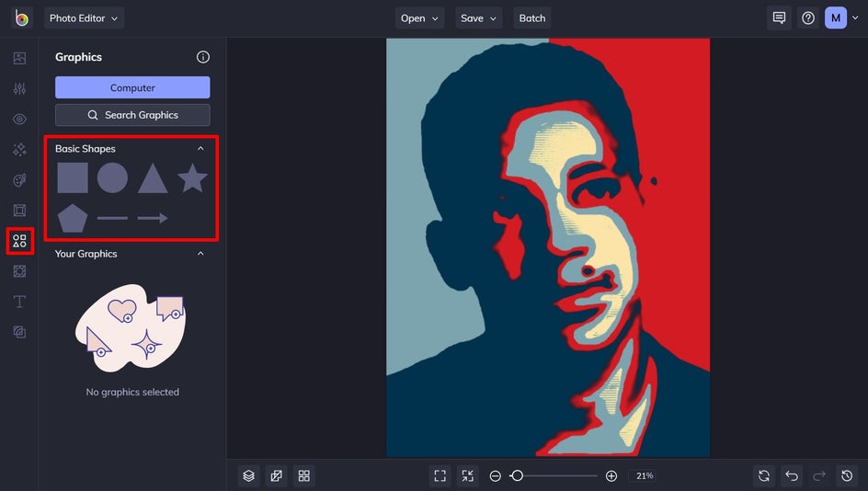Open the Text tool sidebar icon
Image resolution: width=868 pixels, height=491 pixels.
(x=19, y=302)
